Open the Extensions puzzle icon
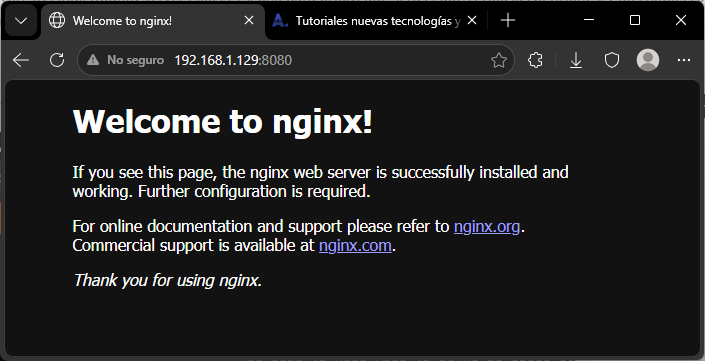 click(x=535, y=60)
